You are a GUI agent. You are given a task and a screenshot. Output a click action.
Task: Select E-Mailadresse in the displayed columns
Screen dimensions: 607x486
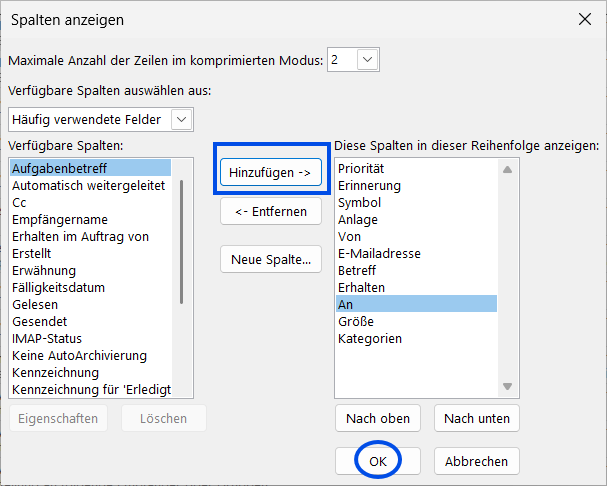(379, 253)
